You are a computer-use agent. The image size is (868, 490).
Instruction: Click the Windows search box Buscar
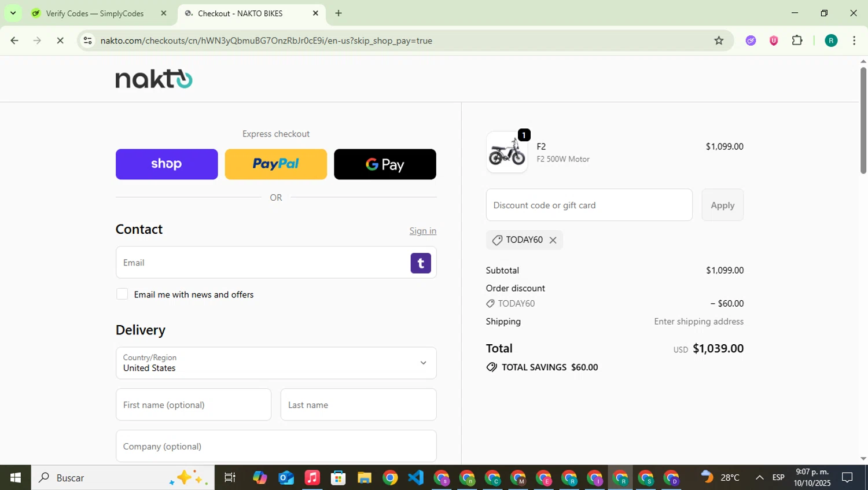pyautogui.click(x=123, y=477)
